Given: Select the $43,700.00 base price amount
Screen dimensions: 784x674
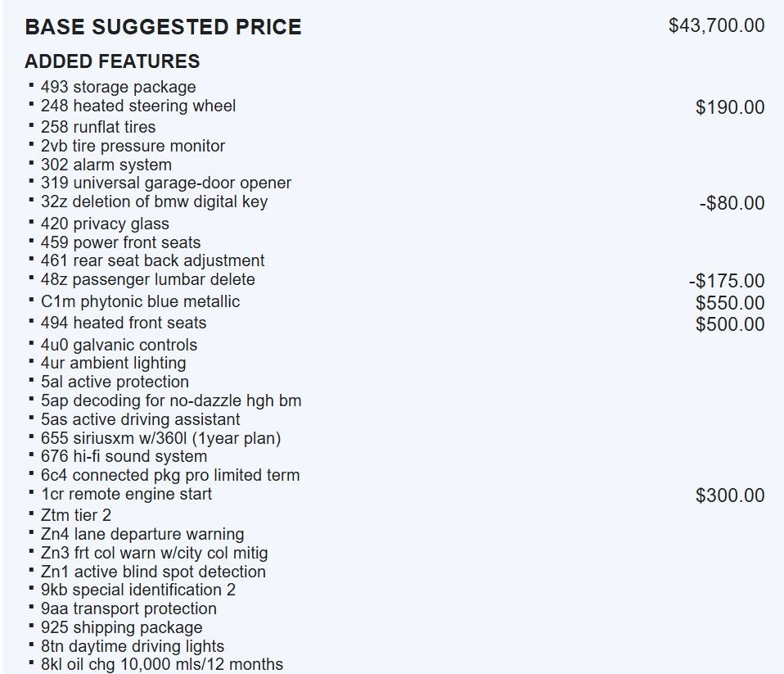Looking at the screenshot, I should click(x=717, y=25).
